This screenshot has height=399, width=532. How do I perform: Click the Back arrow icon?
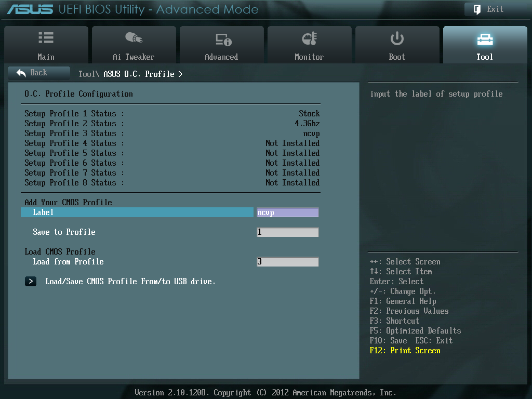click(21, 73)
